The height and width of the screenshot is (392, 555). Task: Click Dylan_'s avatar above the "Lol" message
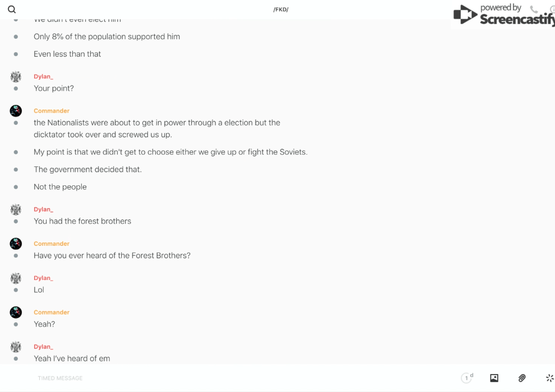pyautogui.click(x=16, y=278)
